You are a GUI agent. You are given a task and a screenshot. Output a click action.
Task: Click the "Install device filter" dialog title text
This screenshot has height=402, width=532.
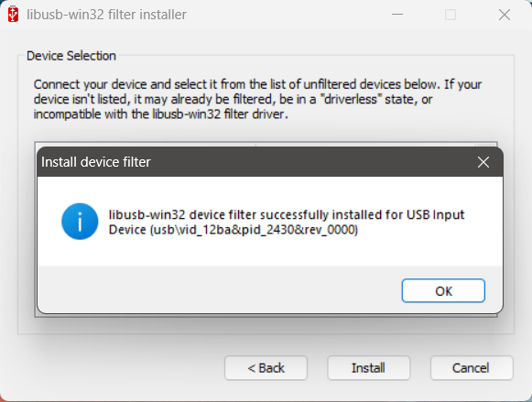[x=95, y=162]
